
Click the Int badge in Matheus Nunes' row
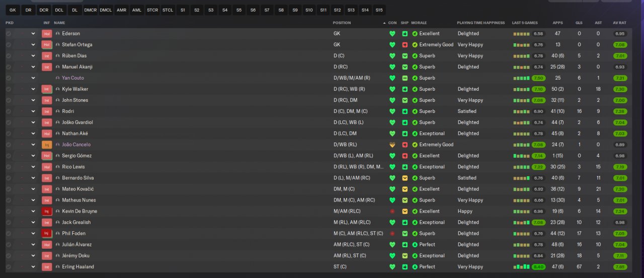tap(47, 200)
